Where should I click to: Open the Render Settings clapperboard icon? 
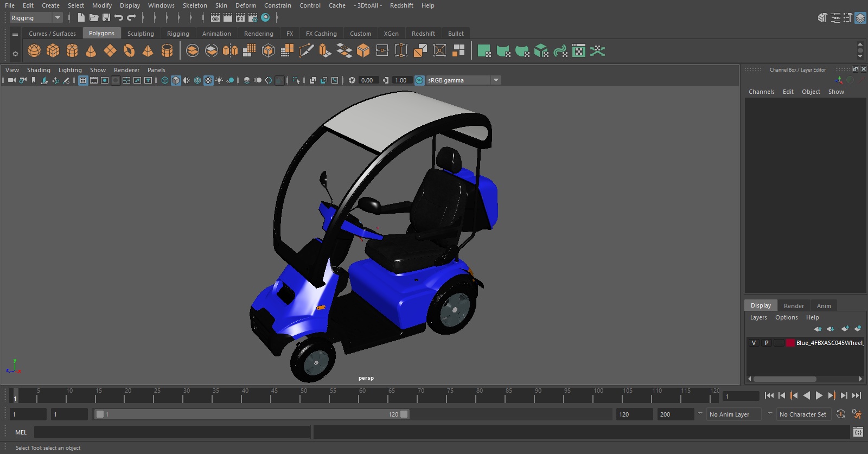pos(253,18)
